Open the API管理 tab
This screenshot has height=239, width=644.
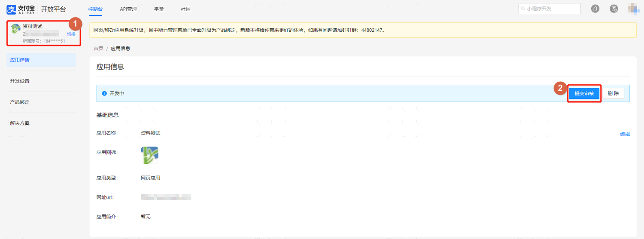pos(128,9)
